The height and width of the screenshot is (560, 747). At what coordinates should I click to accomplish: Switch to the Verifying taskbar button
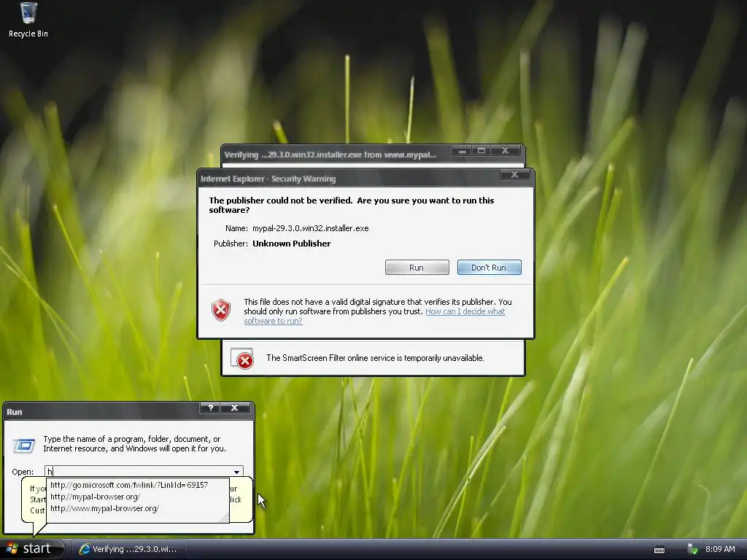[x=129, y=549]
